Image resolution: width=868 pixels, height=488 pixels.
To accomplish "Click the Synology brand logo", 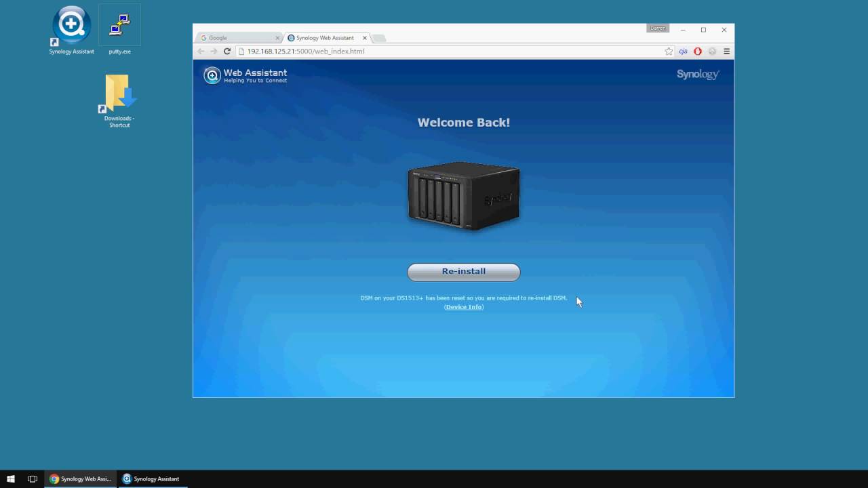I will [x=698, y=74].
